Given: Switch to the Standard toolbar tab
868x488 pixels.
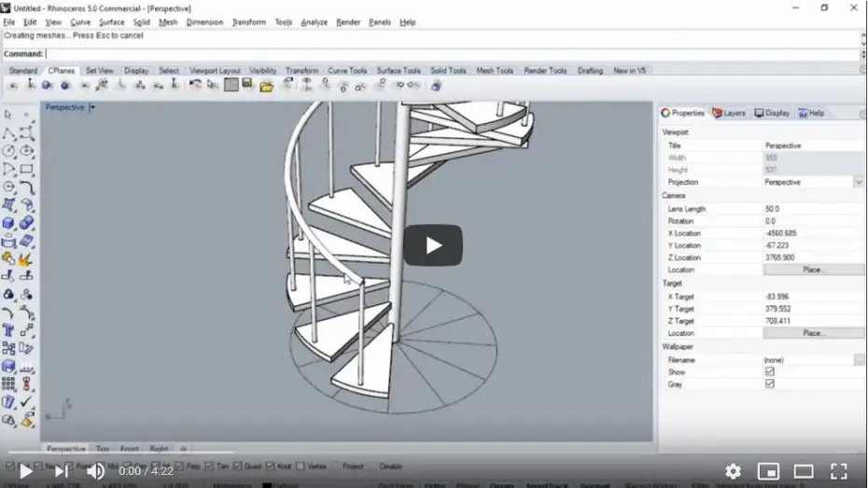Looking at the screenshot, I should tap(23, 71).
